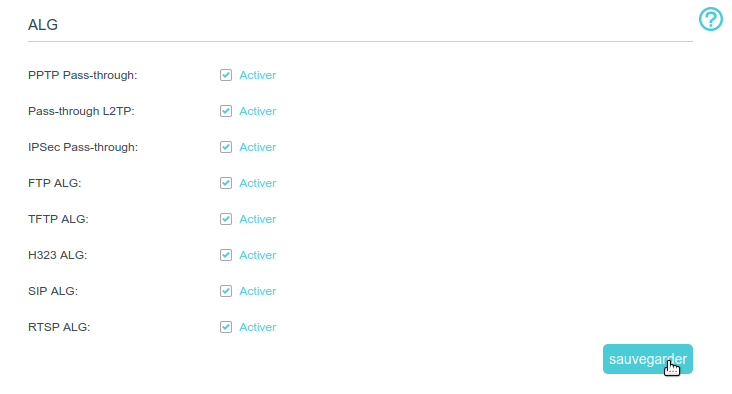Screen dimensions: 732x394
Task: Click the SIP ALG row label
Action: coord(53,291)
